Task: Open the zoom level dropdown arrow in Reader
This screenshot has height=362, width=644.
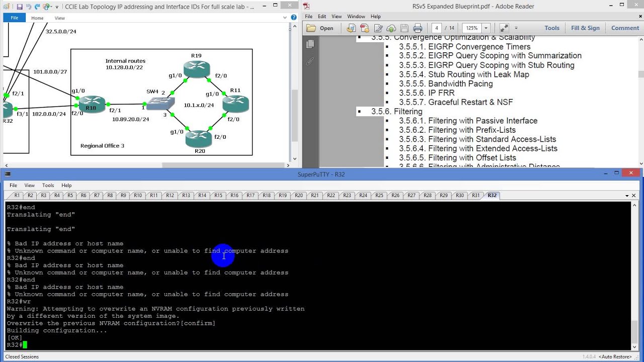Action: [486, 28]
